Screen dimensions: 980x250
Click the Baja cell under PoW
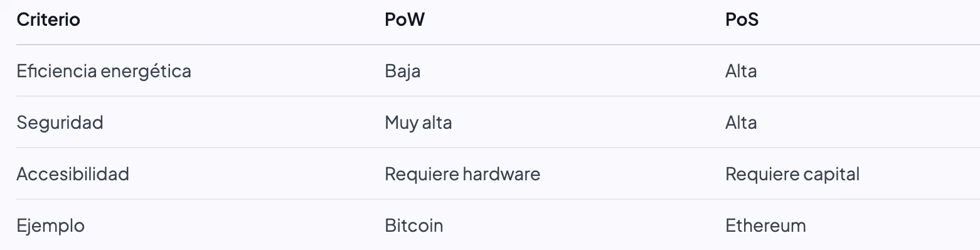[403, 71]
